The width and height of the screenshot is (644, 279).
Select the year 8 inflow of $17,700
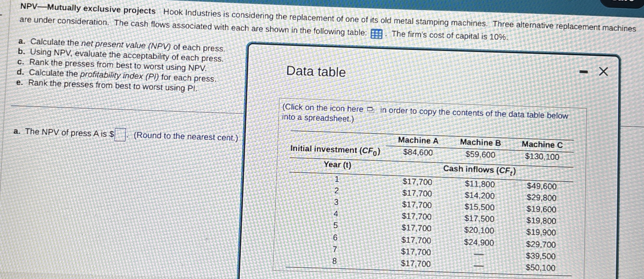click(415, 264)
